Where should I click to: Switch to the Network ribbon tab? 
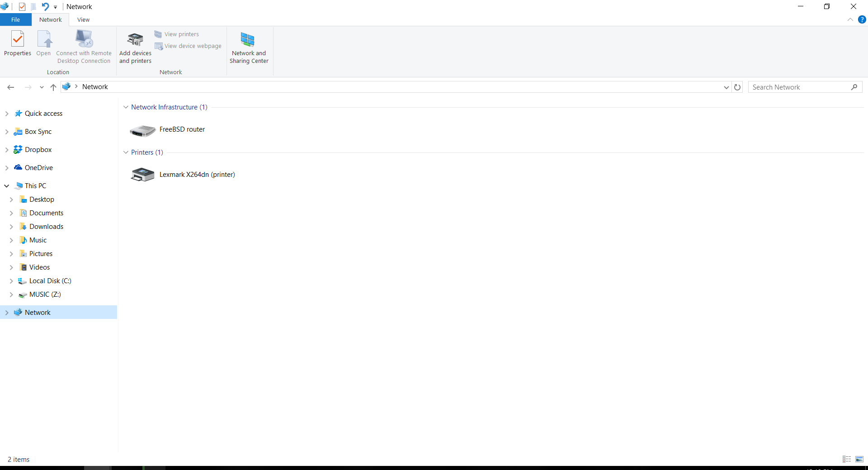point(50,19)
